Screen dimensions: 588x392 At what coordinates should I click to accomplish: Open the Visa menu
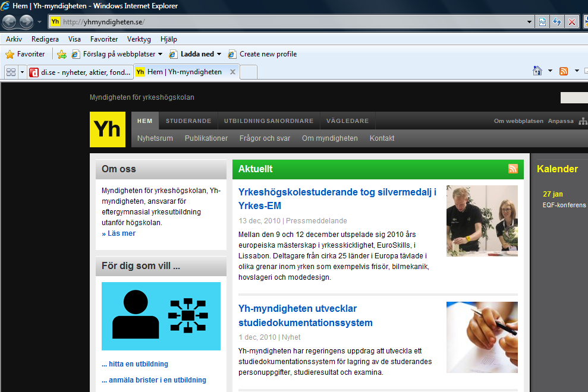pos(74,39)
